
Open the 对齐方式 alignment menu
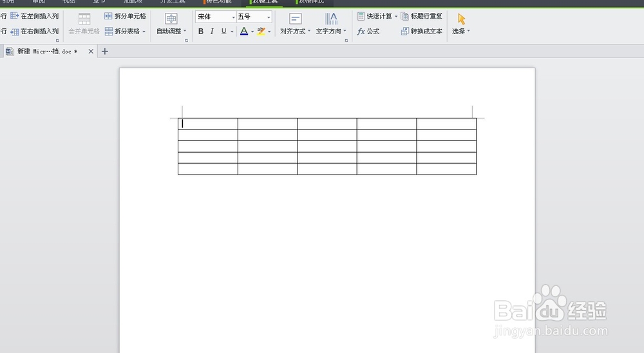pyautogui.click(x=296, y=24)
